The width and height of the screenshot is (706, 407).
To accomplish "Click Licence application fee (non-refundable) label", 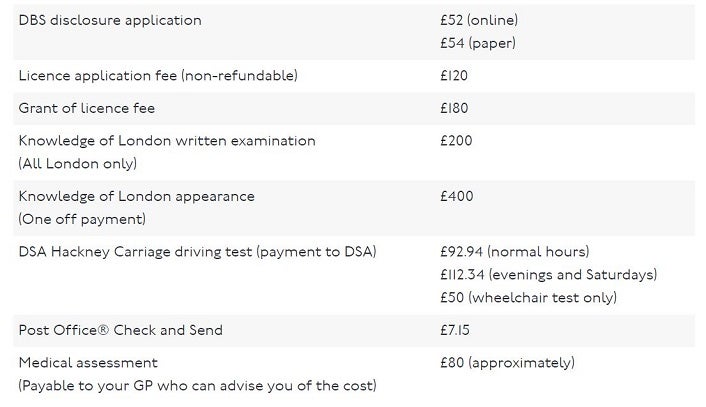I will (x=158, y=76).
